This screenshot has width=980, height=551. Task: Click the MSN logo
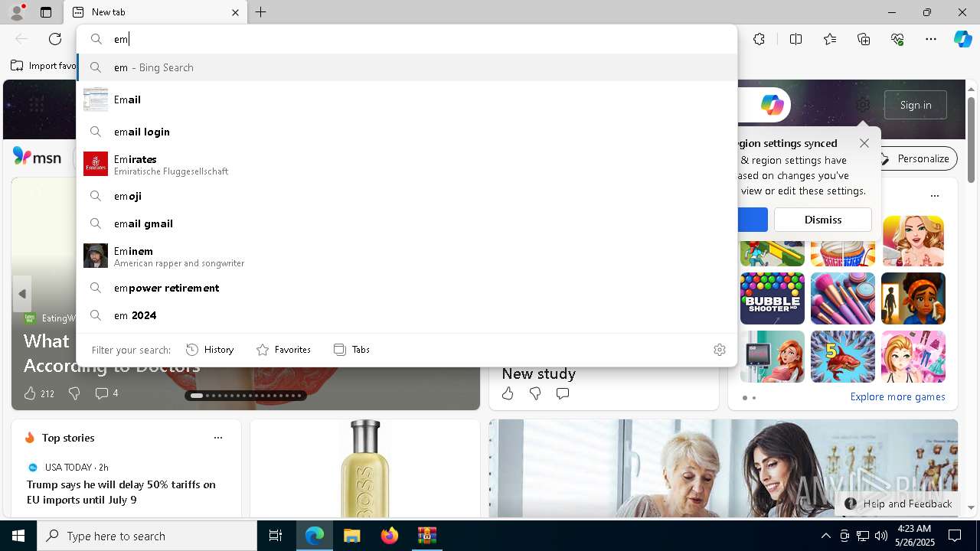(37, 157)
